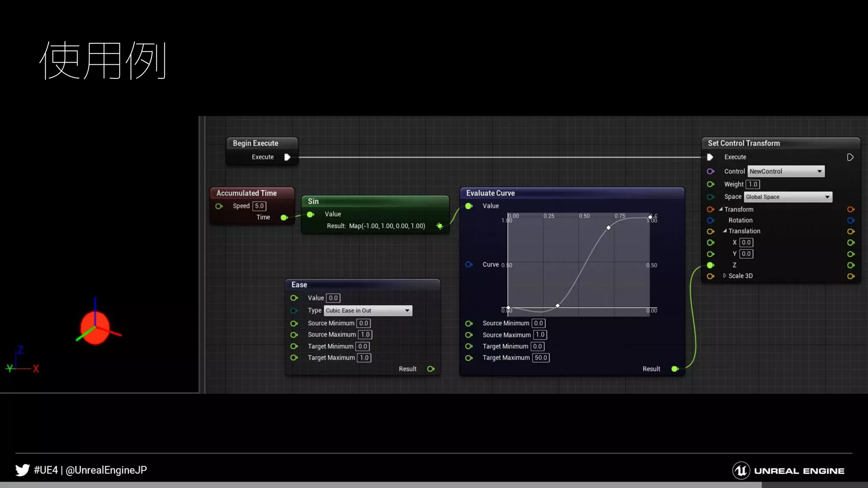Collapse the Translation pin group
Viewport: 868px width, 488px height.
tap(725, 231)
